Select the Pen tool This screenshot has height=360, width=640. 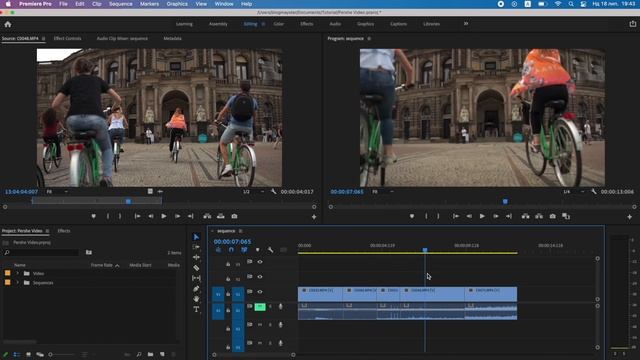coord(196,289)
